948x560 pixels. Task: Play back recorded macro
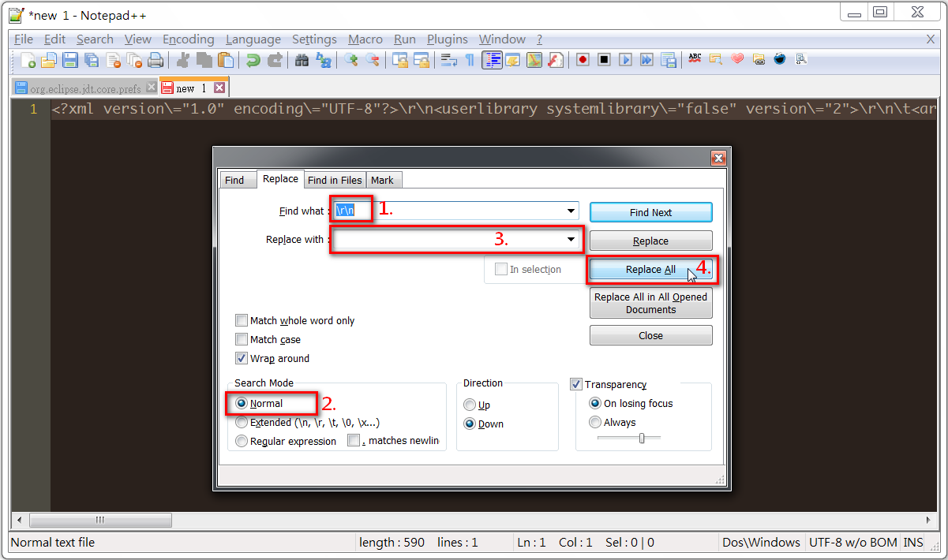625,60
